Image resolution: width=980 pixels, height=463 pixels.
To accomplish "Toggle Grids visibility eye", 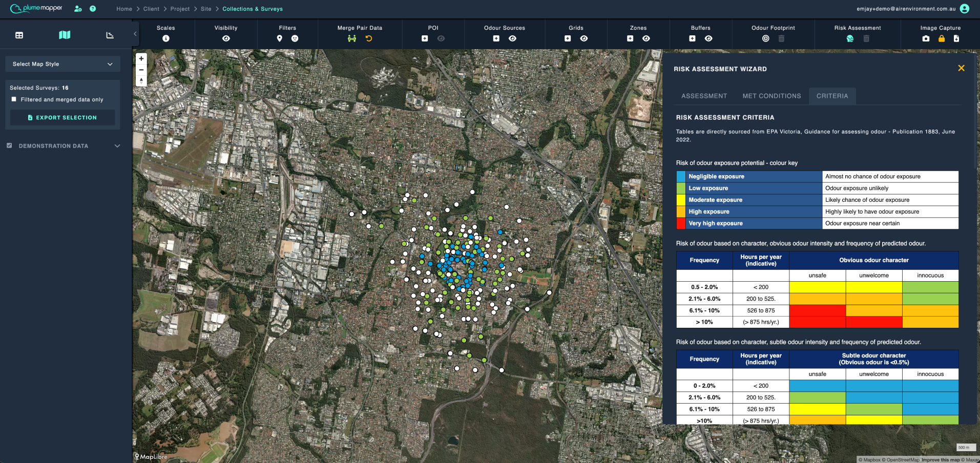I will 584,38.
